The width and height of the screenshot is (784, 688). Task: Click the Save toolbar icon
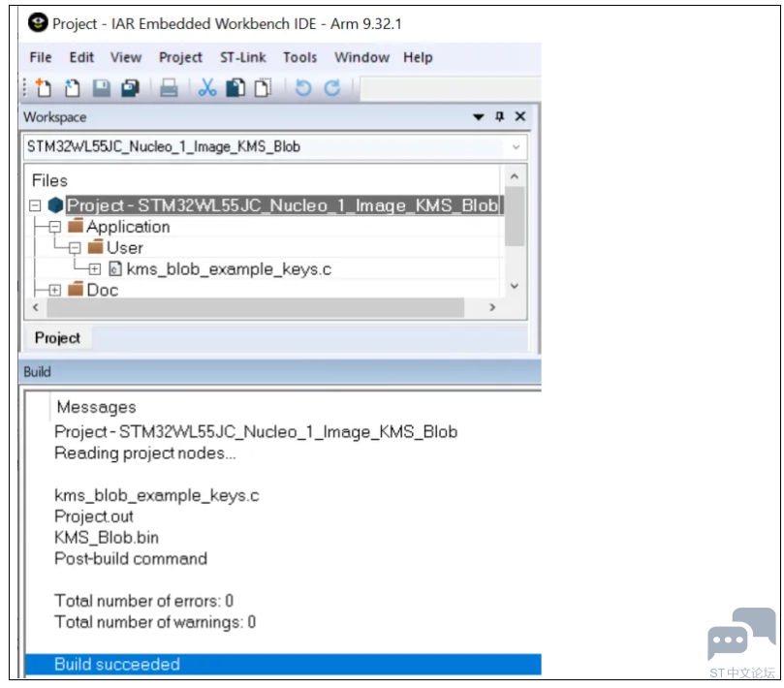pyautogui.click(x=102, y=88)
